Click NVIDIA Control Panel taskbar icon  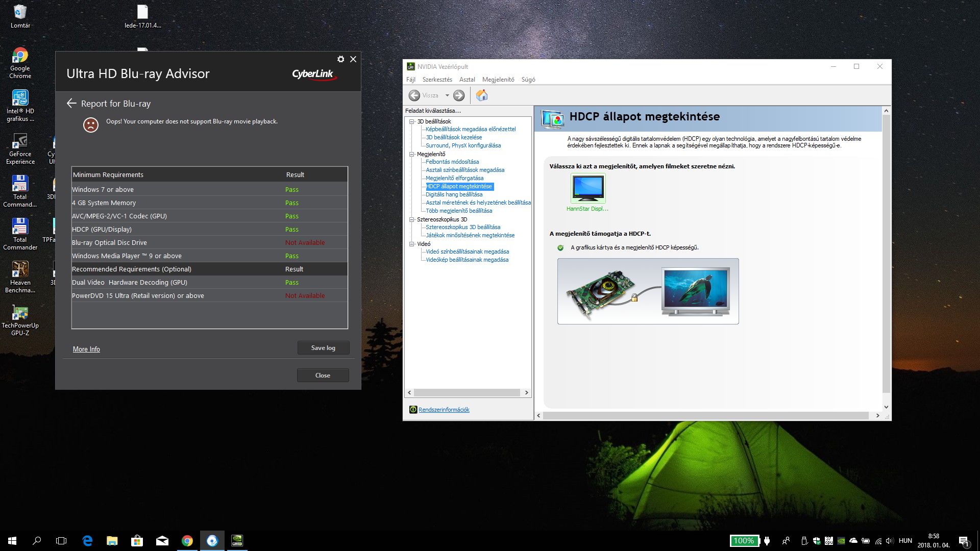237,541
